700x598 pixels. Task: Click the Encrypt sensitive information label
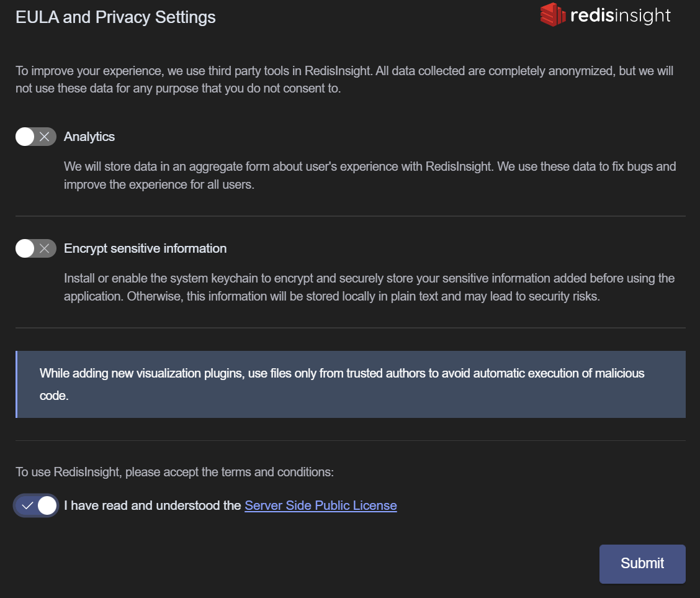pyautogui.click(x=145, y=248)
